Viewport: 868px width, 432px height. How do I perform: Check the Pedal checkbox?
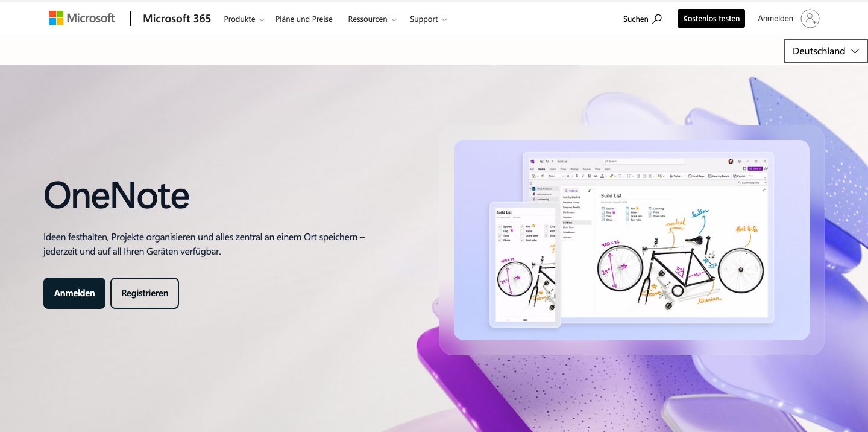650,212
